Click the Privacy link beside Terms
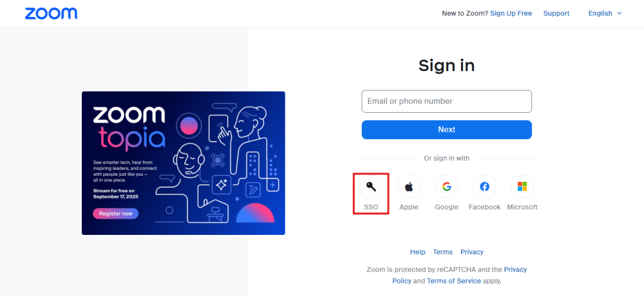The image size is (644, 296). (x=472, y=252)
